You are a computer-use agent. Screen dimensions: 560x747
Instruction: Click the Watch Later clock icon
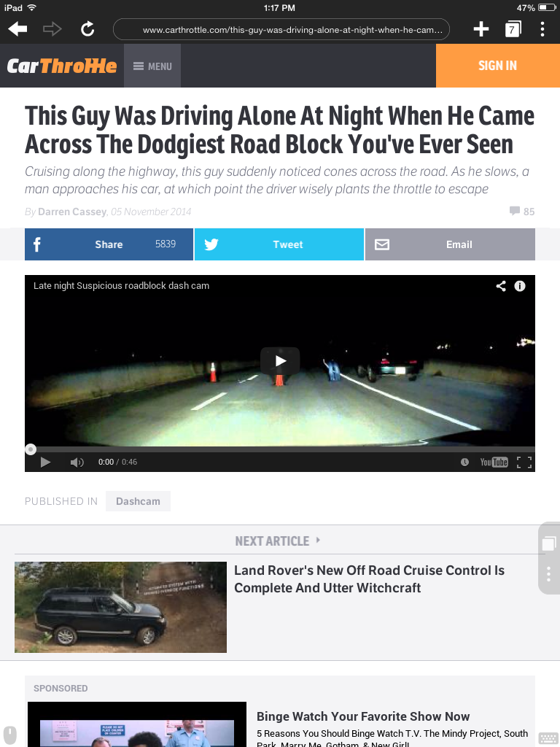point(464,462)
